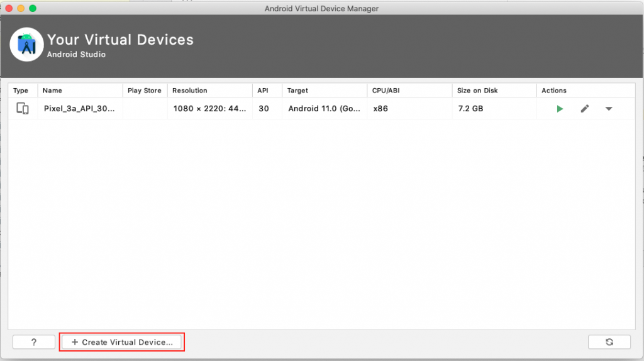Sort by the Name column header
The width and height of the screenshot is (644, 361).
80,91
